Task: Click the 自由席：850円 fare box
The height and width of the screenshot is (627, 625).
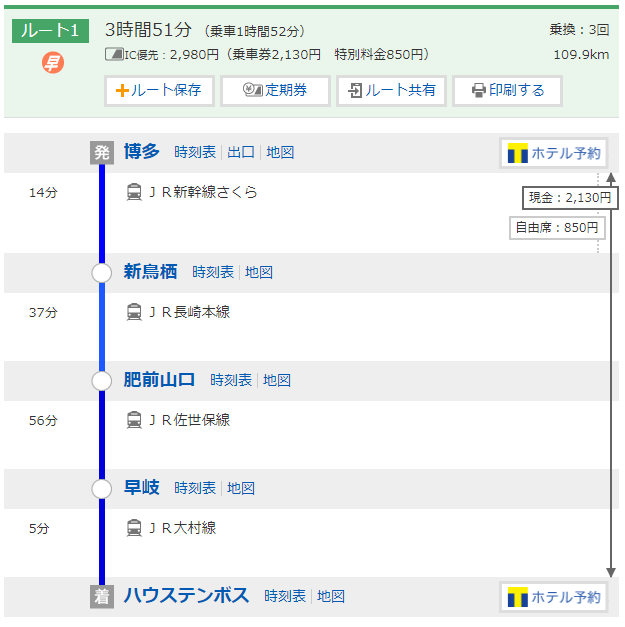Action: [x=557, y=228]
